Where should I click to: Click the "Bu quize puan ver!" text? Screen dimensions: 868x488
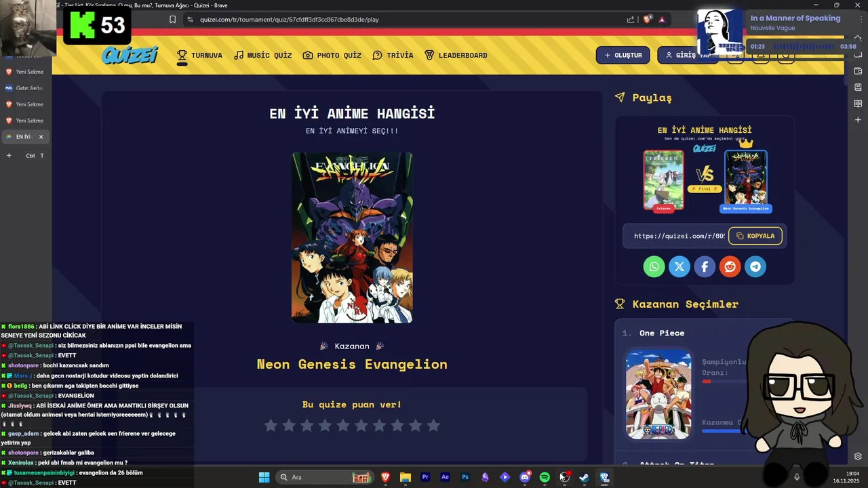point(352,405)
